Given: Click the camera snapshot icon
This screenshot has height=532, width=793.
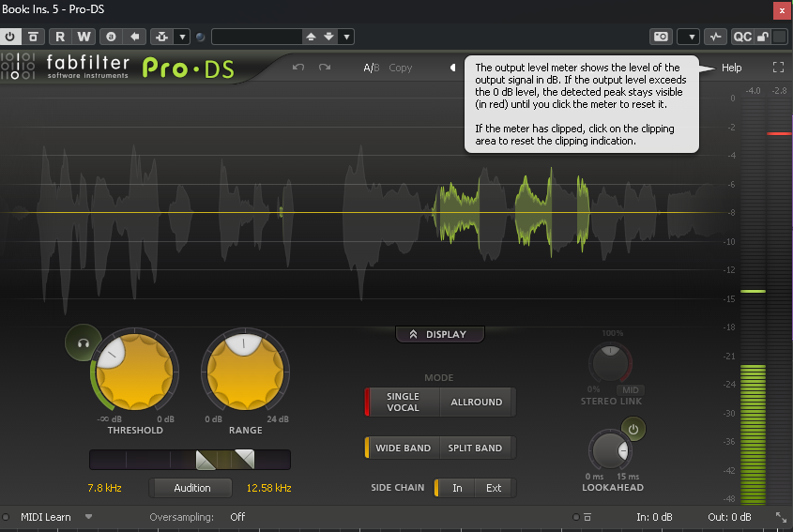Looking at the screenshot, I should [x=661, y=37].
